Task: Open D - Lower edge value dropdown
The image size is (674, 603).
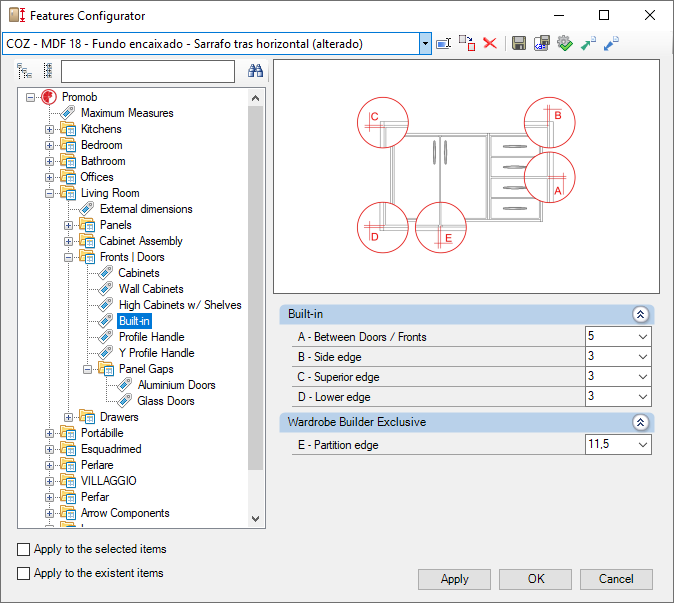Action: pos(643,397)
